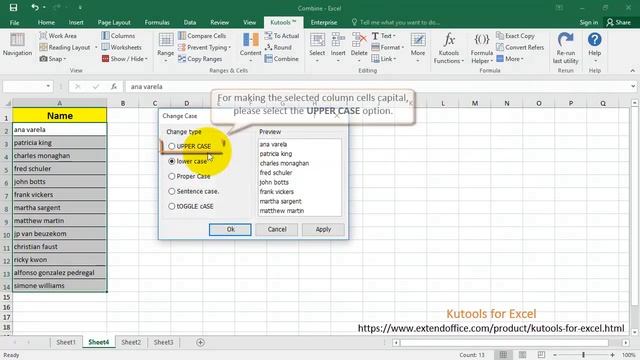Click the zoom out minus button
Screen dimensions: 640x360
[x=555, y=355]
